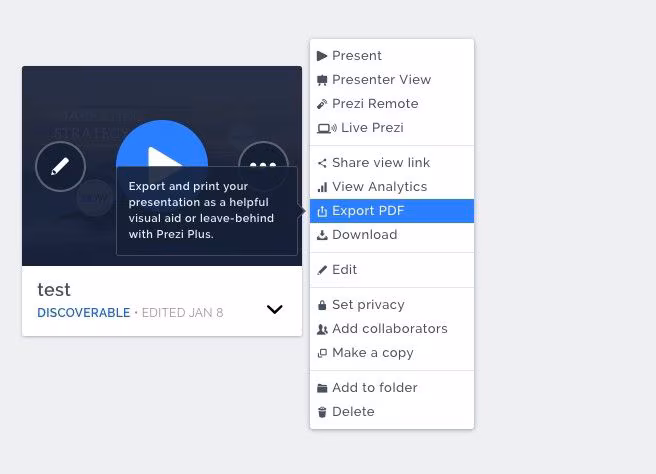Click the three-dots more options icon

click(263, 166)
